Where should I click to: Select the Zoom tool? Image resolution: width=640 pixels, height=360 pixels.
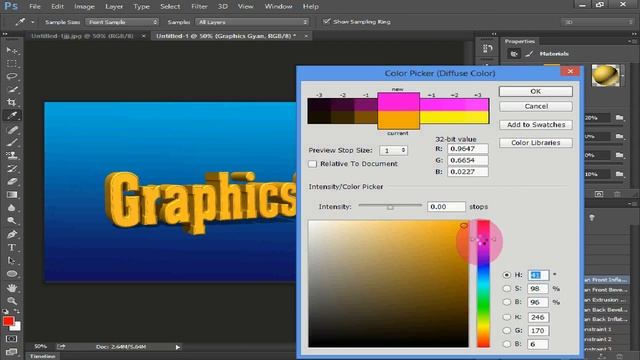point(11,301)
